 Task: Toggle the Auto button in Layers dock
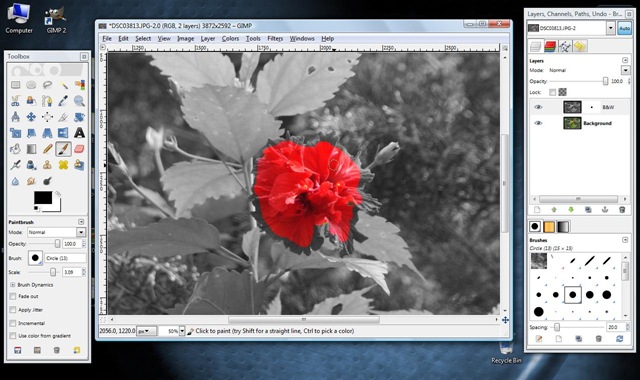(x=624, y=28)
